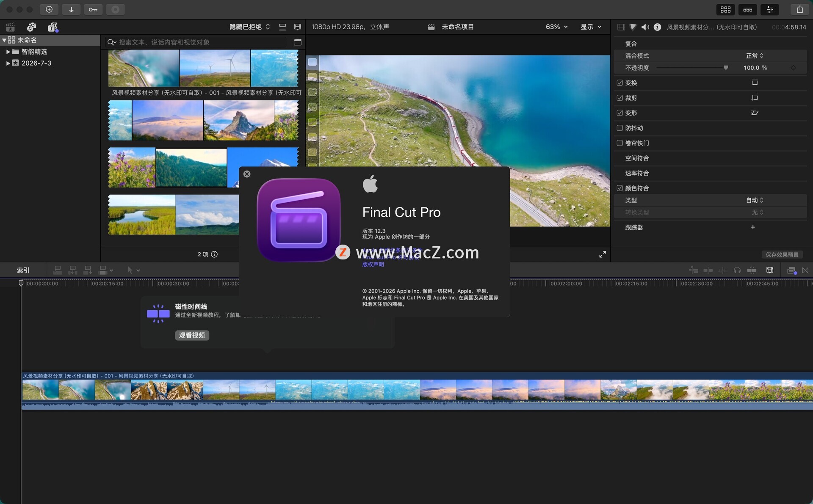Expand the 2026-7-3 event

tap(8, 63)
